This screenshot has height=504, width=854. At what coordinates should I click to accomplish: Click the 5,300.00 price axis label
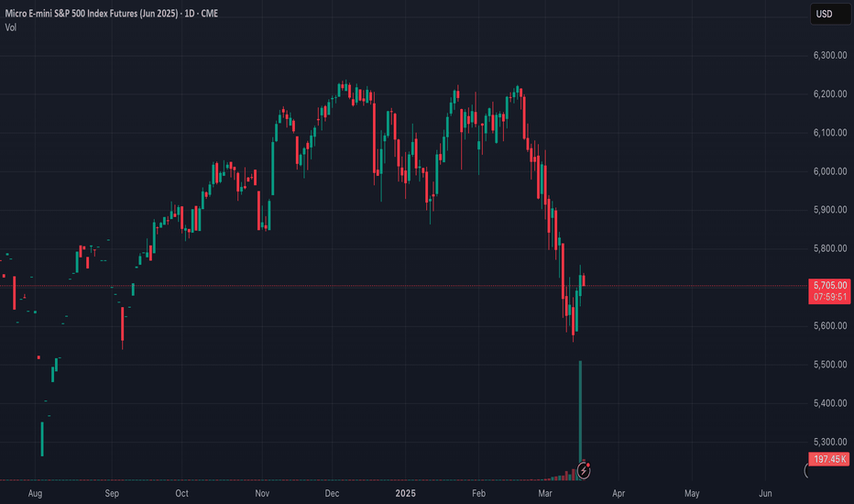coord(830,442)
